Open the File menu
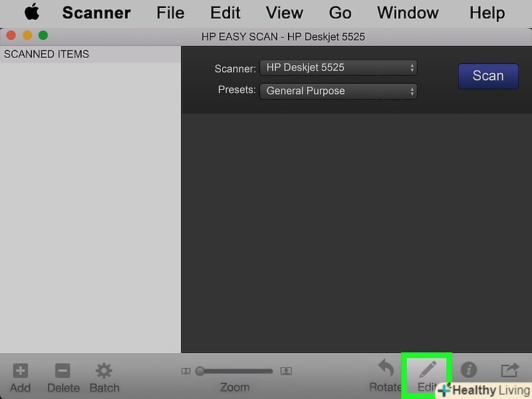Viewport: 532px width, 399px height. pyautogui.click(x=170, y=13)
